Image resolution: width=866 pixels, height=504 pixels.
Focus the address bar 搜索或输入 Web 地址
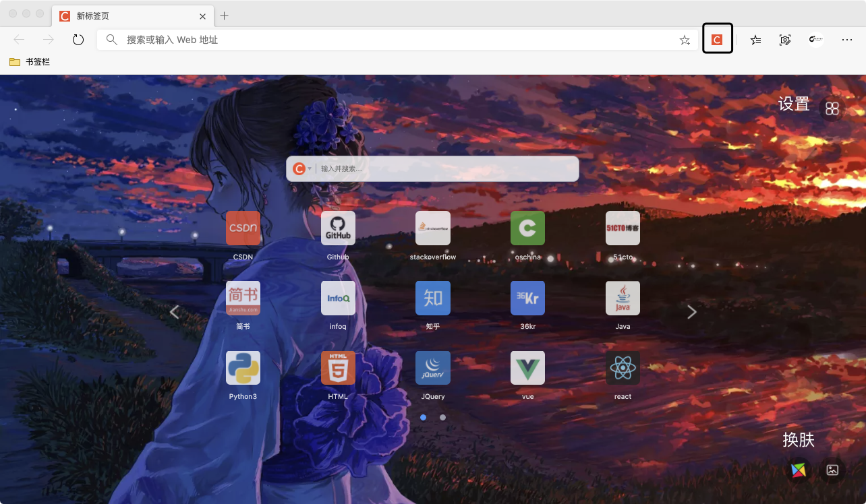(397, 40)
